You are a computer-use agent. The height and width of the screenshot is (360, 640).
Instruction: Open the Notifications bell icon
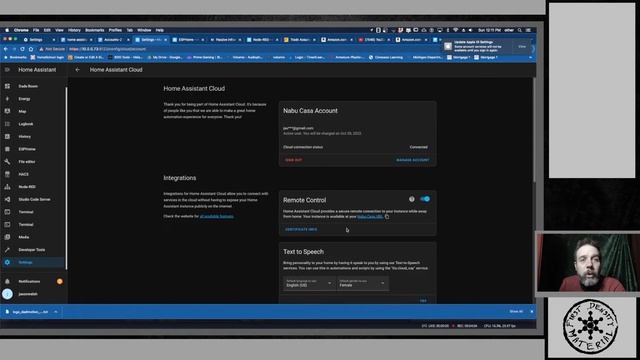(7, 281)
